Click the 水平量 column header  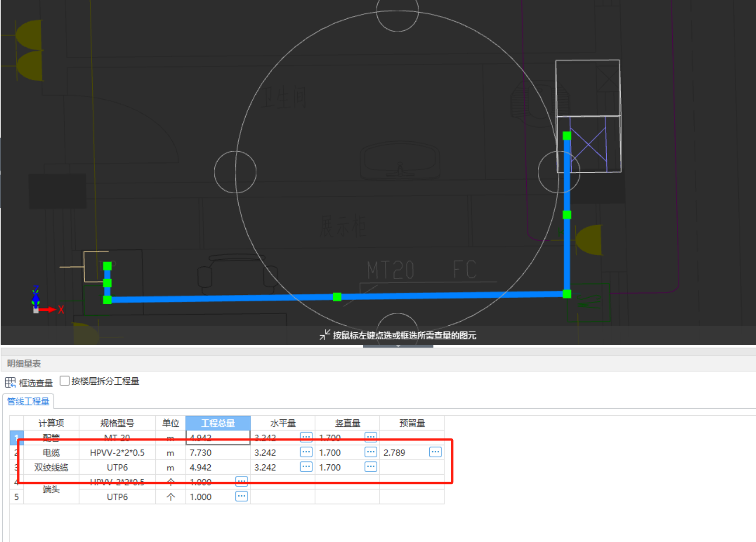point(283,423)
